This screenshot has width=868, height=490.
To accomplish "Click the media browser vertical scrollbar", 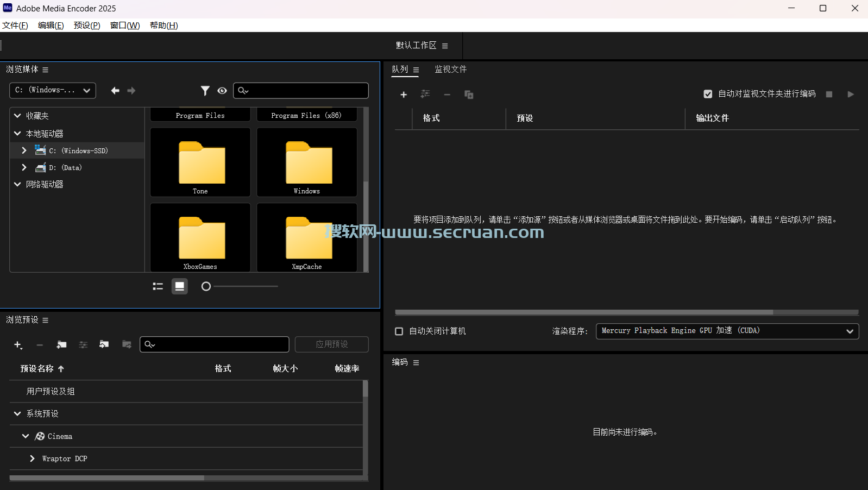I will tap(366, 226).
